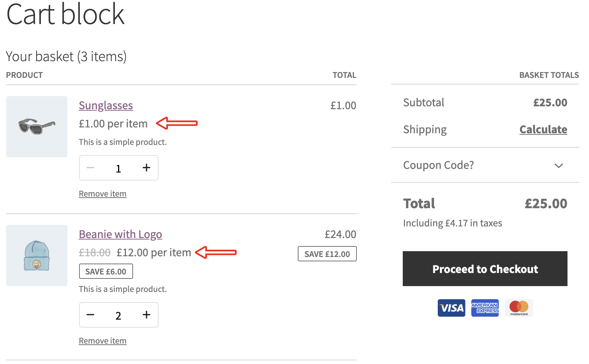Expand the Coupon Code section chevron
The height and width of the screenshot is (364, 589).
[558, 166]
